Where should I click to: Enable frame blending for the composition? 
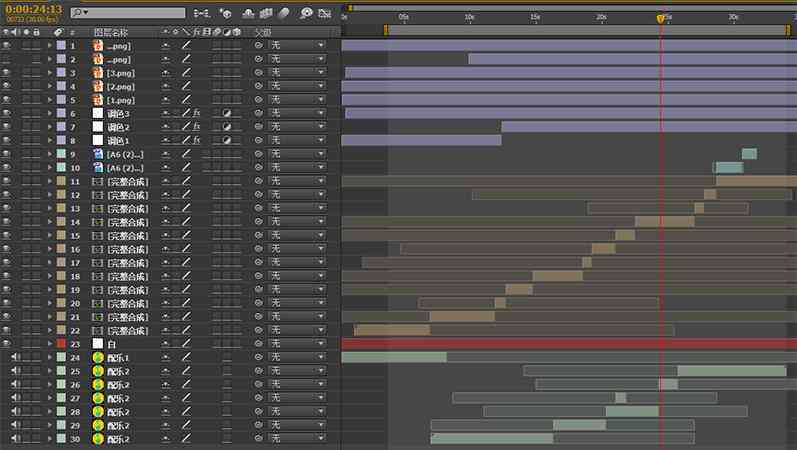[266, 13]
